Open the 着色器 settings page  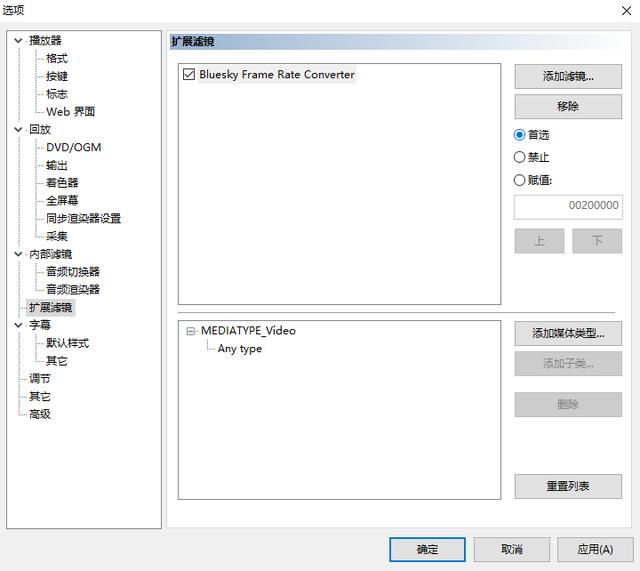click(x=62, y=182)
